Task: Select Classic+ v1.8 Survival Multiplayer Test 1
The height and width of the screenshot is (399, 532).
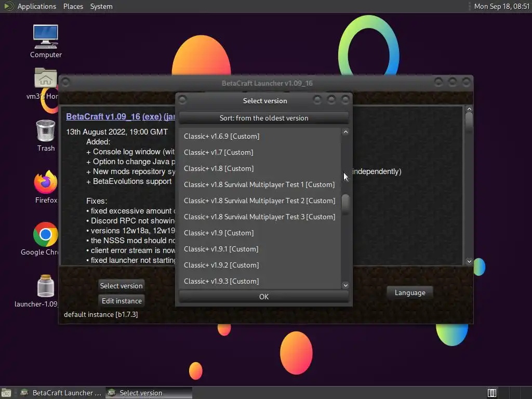Action: 260,184
